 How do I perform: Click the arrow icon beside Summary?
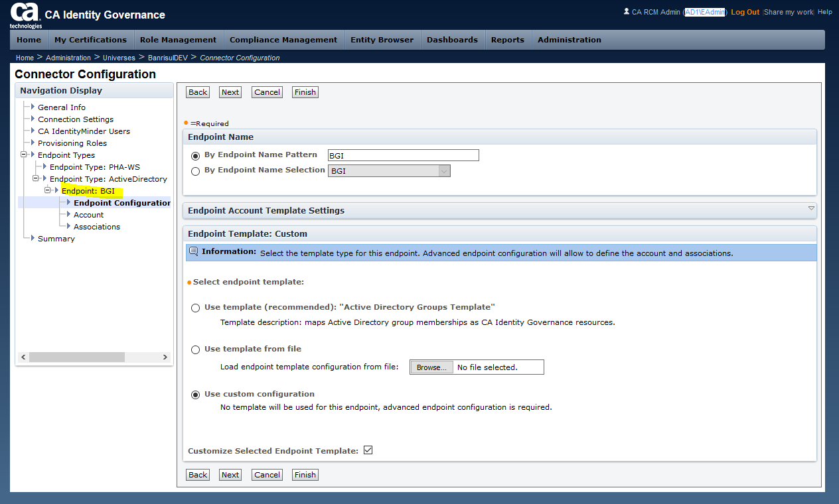(33, 238)
